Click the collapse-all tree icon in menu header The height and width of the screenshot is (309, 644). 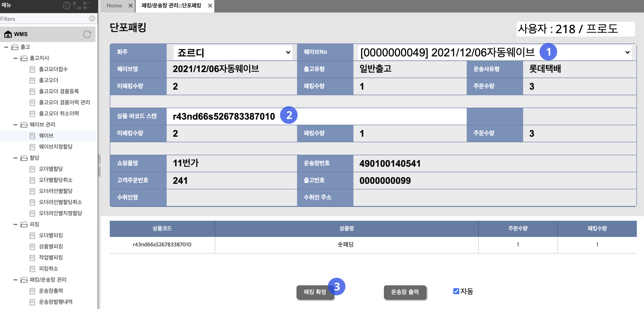click(x=87, y=5)
